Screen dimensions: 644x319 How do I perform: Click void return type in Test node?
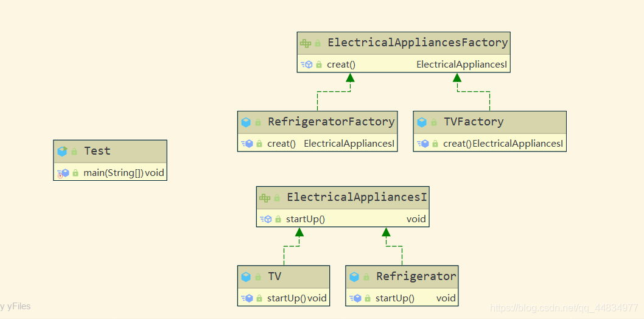coord(155,174)
